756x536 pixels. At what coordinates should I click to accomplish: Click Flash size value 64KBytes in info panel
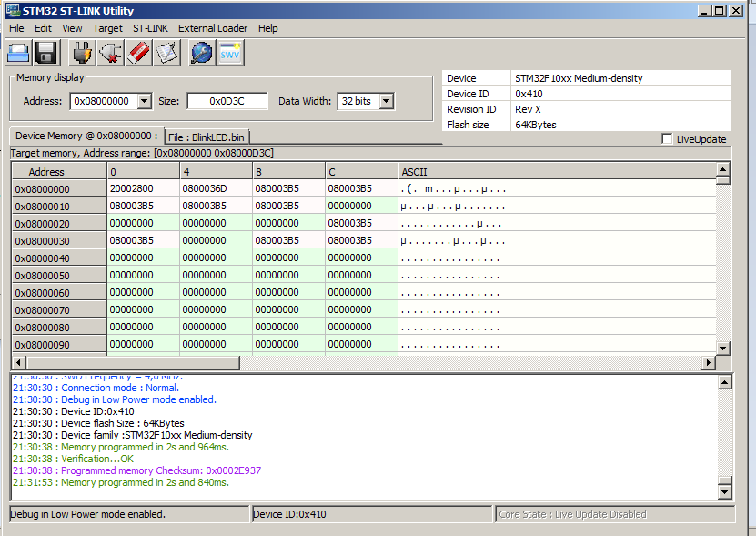620,125
